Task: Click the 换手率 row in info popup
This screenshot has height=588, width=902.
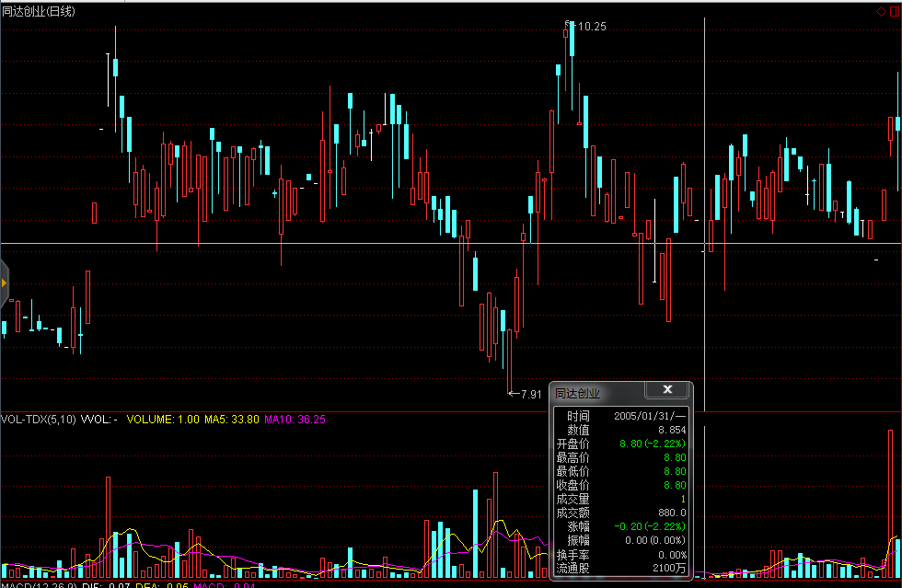Action: [x=621, y=554]
